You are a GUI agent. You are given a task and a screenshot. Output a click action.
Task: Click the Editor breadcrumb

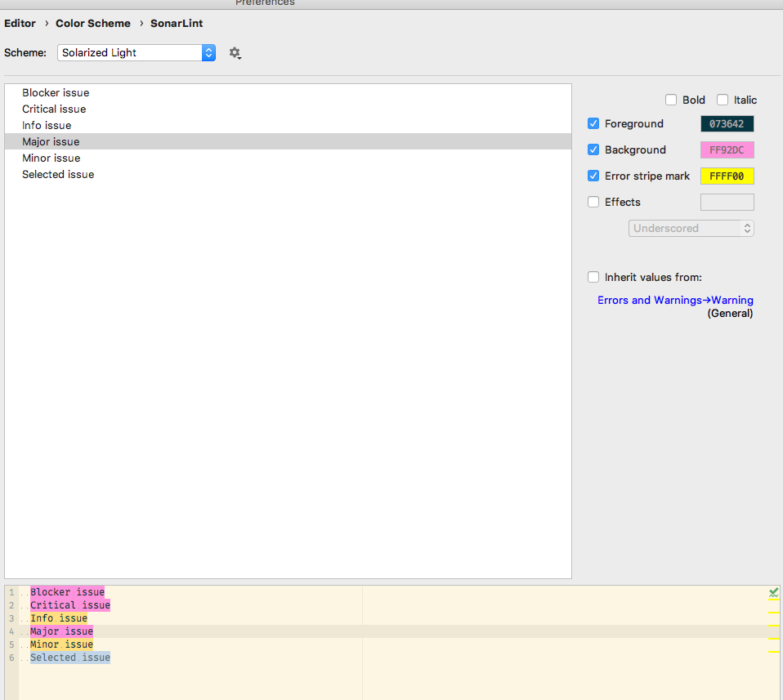[20, 24]
